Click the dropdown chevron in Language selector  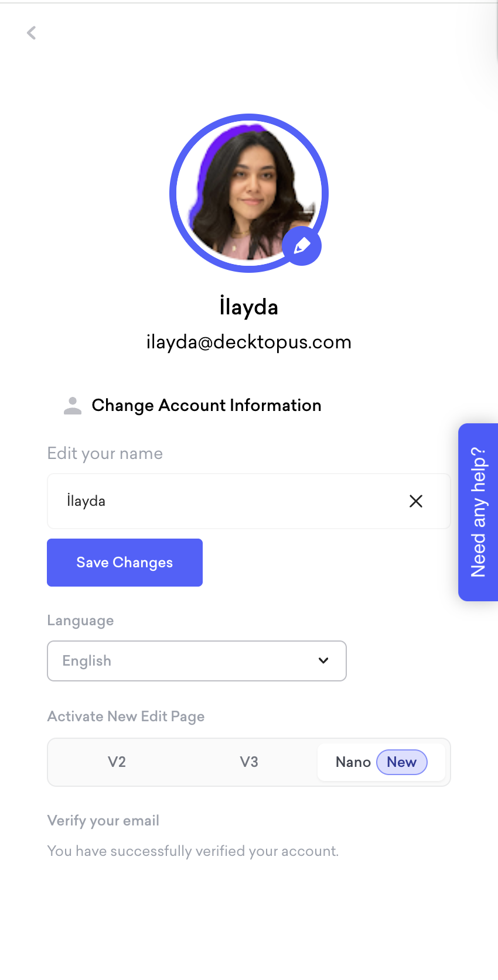323,661
